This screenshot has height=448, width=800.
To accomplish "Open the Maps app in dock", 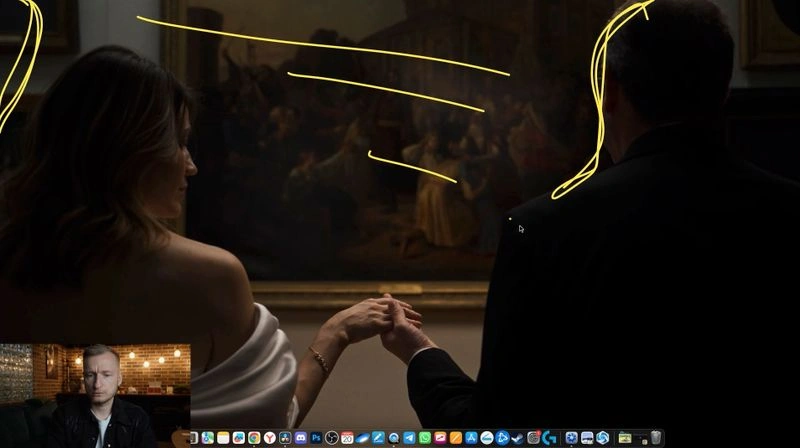I will (208, 438).
